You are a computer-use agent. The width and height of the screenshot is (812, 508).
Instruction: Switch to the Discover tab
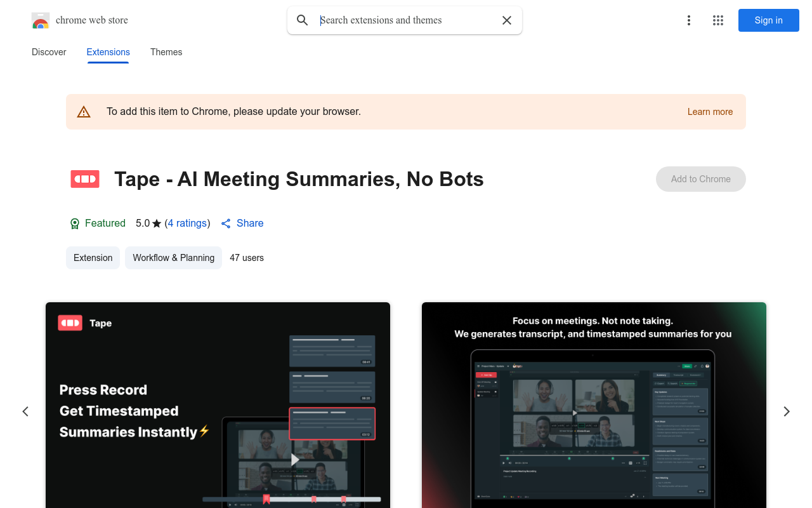[49, 52]
